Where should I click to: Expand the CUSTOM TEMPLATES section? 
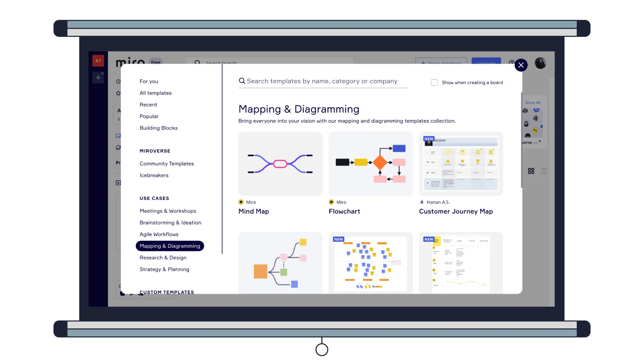point(167,292)
